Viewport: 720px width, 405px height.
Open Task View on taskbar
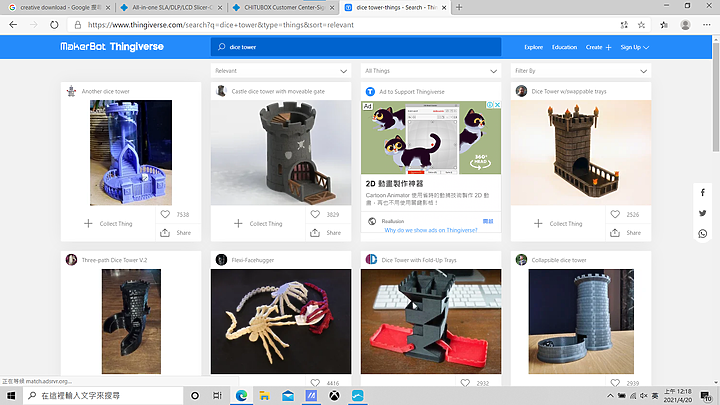pos(218,395)
